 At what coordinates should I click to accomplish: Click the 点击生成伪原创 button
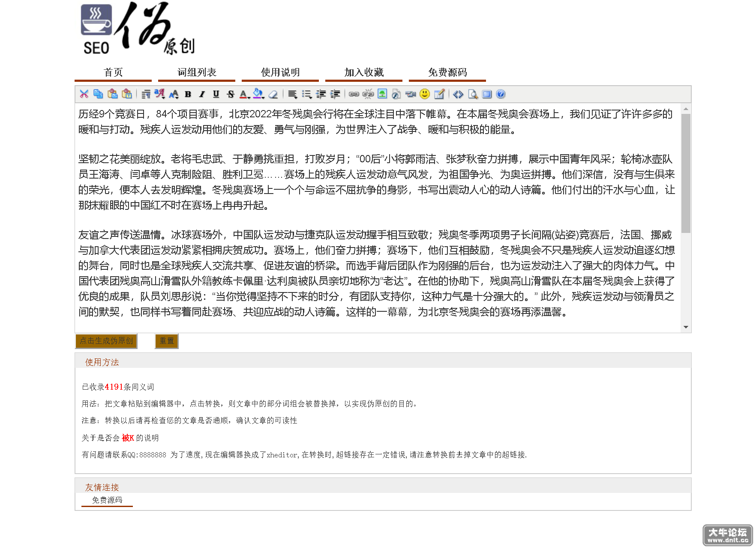[106, 341]
